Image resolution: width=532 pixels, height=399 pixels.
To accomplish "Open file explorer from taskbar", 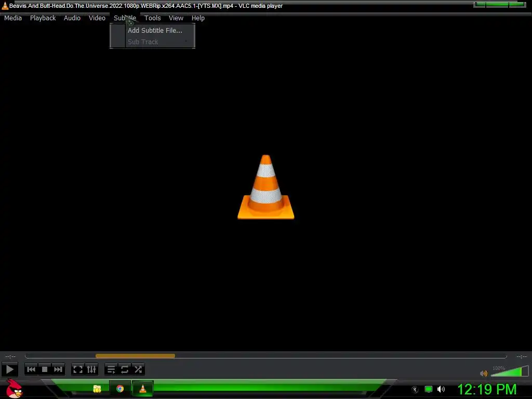I will coord(97,389).
